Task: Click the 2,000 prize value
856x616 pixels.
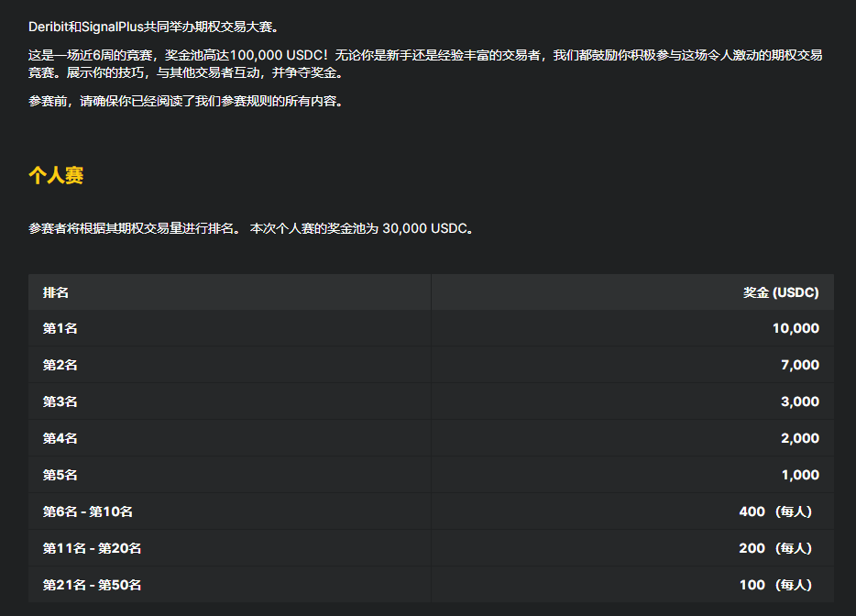Action: click(800, 438)
